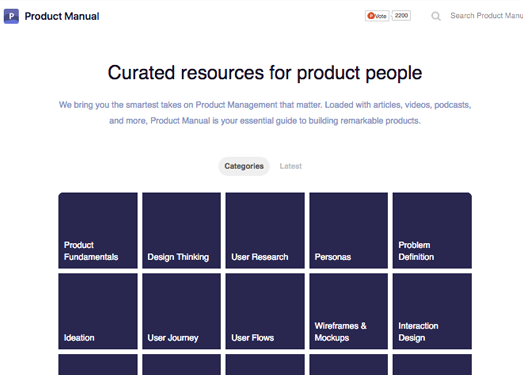
Task: Open the Problem Definition tile
Action: tap(432, 230)
